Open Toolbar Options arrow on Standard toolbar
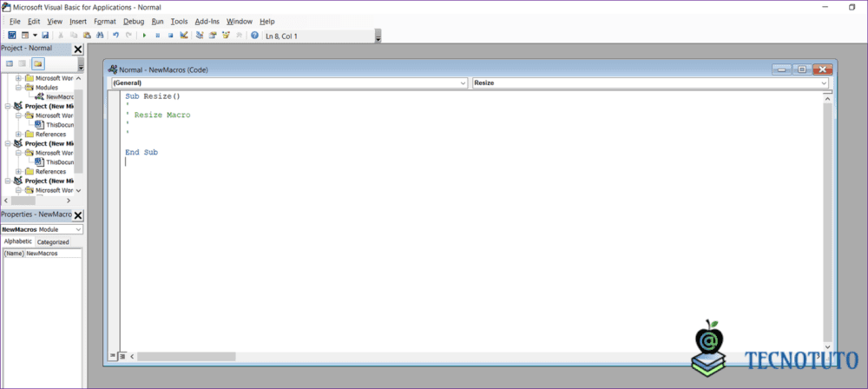868x389 pixels. click(x=378, y=37)
